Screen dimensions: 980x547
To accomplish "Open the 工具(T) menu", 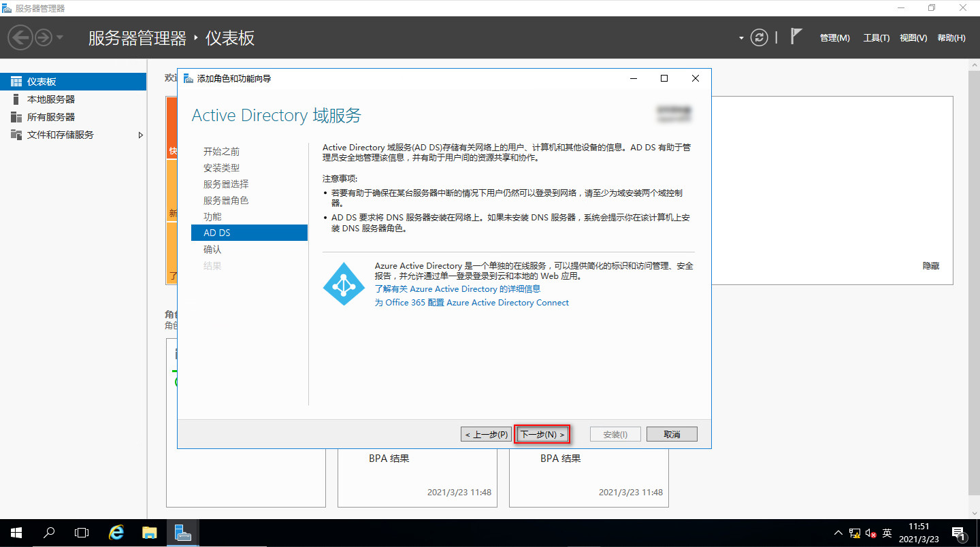I will coord(876,38).
